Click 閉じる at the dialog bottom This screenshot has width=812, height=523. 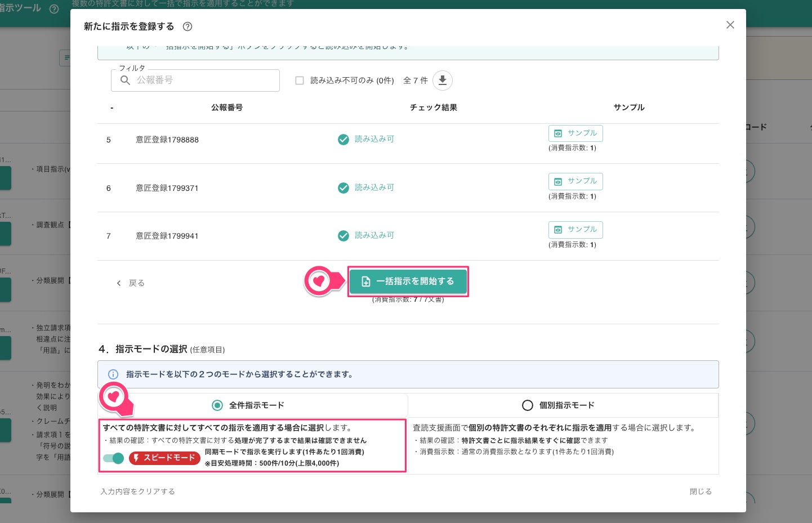[x=701, y=491]
